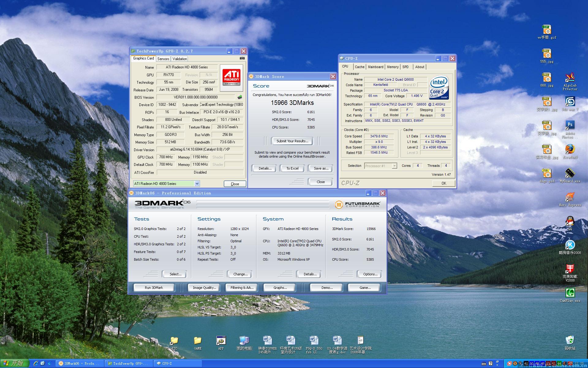Click the Demo button in 3DMark06
Screen dimensions: 588x368
point(327,288)
